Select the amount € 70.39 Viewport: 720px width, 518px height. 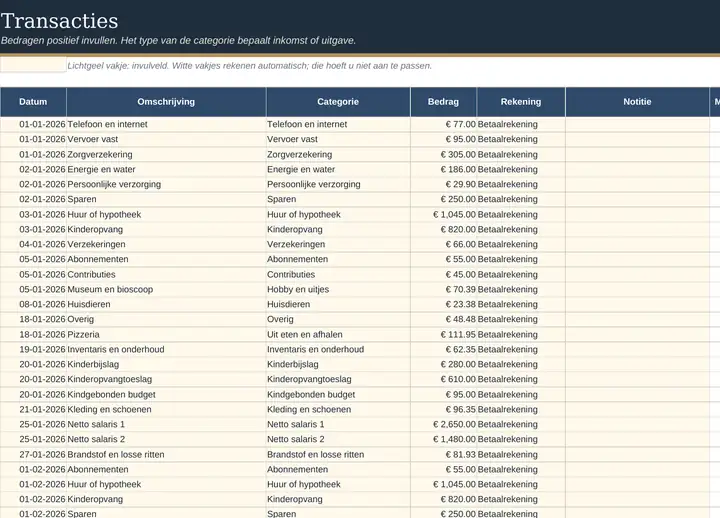444,289
